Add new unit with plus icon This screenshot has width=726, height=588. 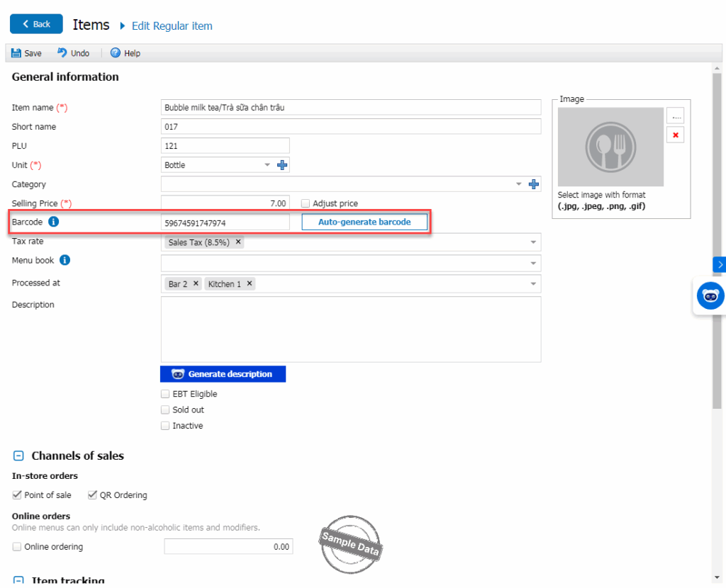pos(282,165)
